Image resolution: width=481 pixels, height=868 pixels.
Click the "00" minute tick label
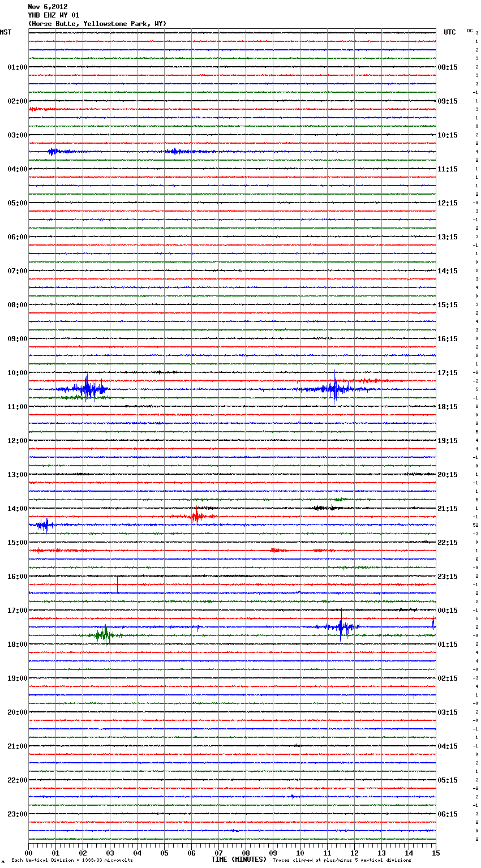[x=28, y=853]
